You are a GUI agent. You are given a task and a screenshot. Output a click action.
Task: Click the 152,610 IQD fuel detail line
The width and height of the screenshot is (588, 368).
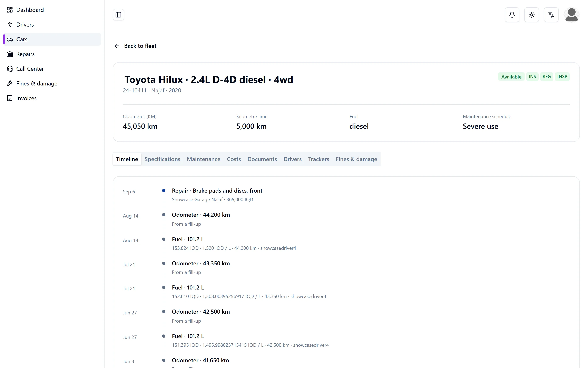249,296
